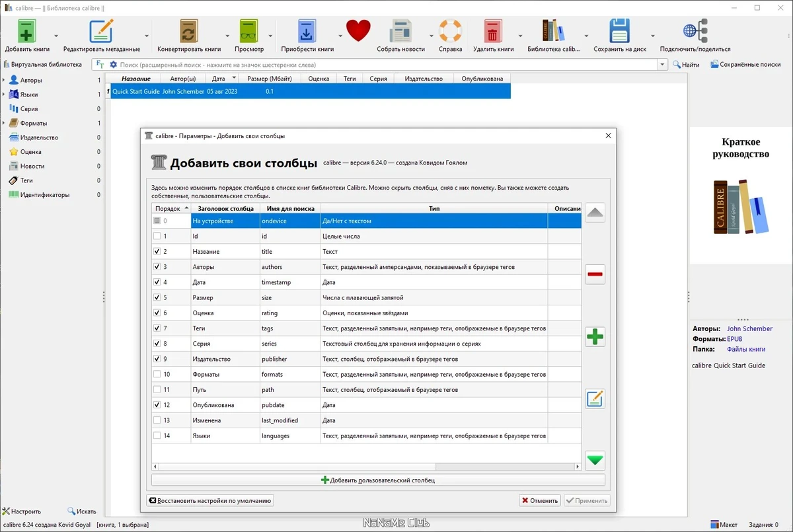The width and height of the screenshot is (793, 532).
Task: Click the Собрать новости icon
Action: 400,31
